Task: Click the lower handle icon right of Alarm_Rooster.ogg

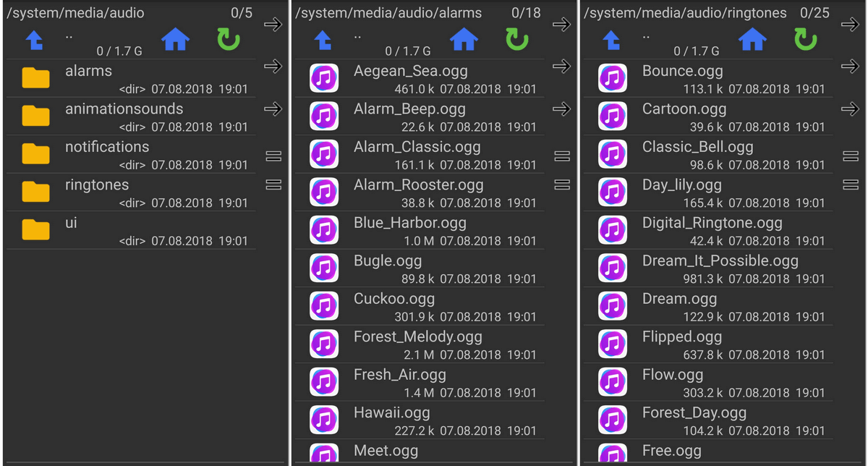Action: pyautogui.click(x=562, y=185)
